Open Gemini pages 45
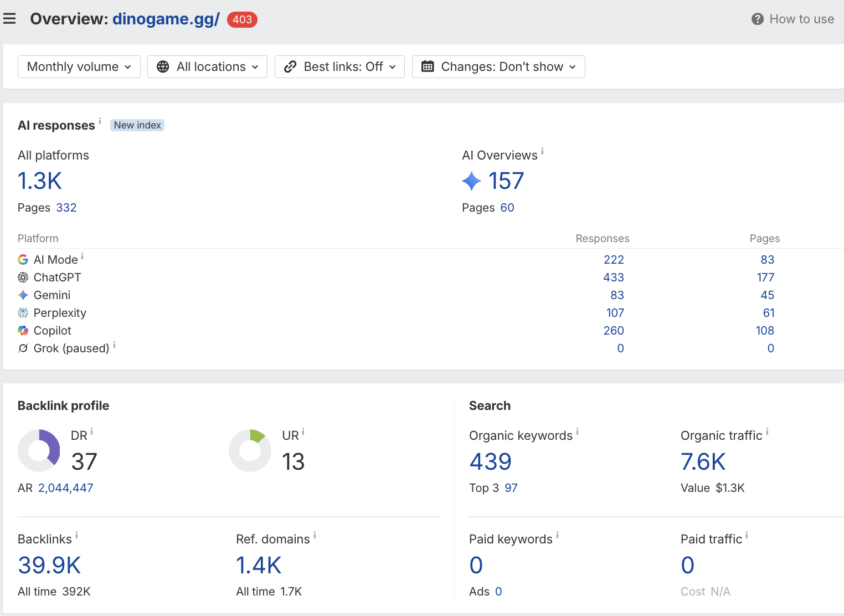 (768, 295)
